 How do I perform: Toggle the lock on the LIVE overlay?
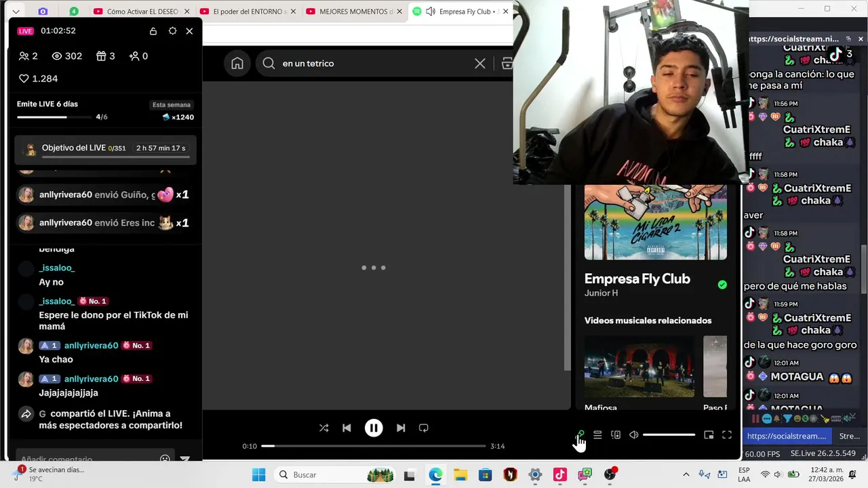point(153,31)
